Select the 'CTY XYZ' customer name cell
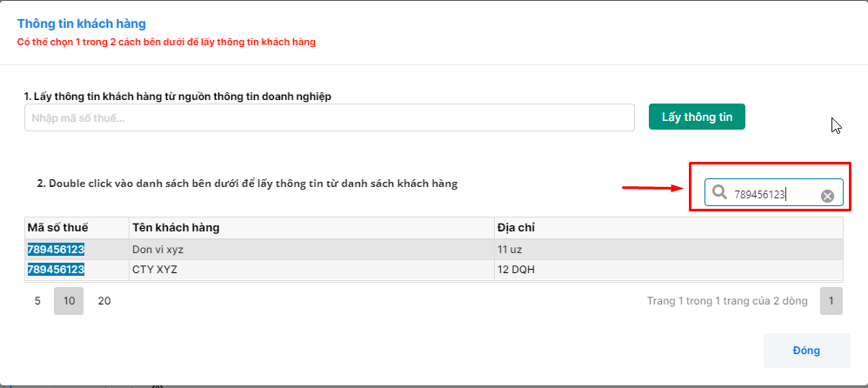The width and height of the screenshot is (868, 388). [155, 270]
